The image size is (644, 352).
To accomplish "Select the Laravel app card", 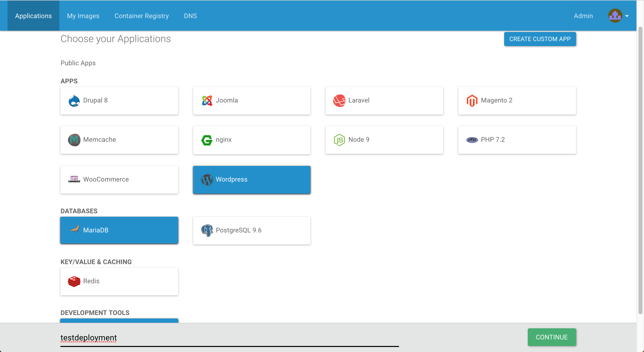I will 384,101.
